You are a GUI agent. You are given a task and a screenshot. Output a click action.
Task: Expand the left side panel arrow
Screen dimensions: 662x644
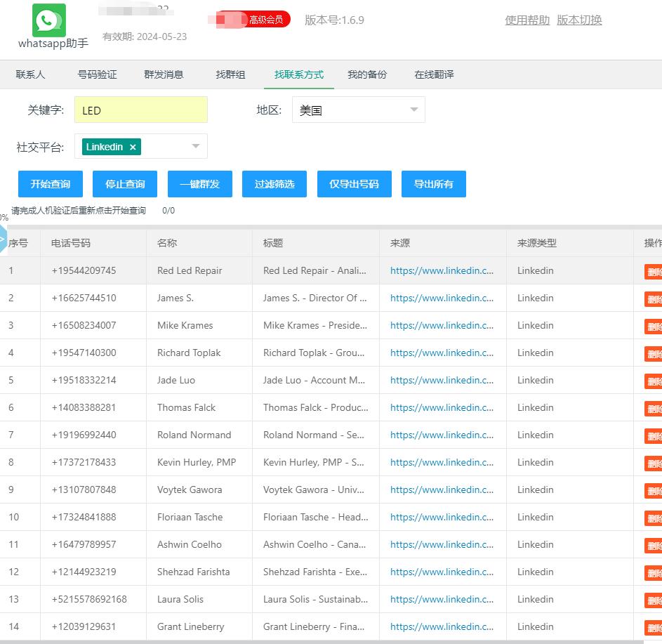(3, 239)
